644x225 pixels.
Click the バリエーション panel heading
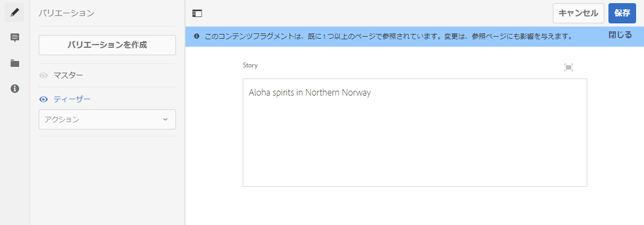[67, 13]
